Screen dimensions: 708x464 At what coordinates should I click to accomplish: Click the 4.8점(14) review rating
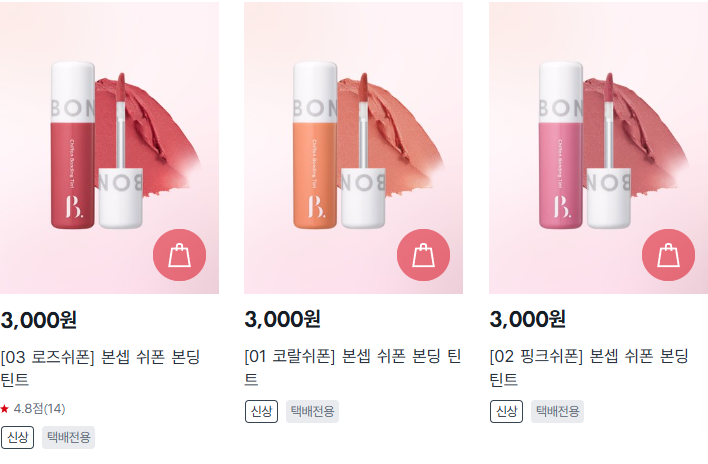(39, 409)
